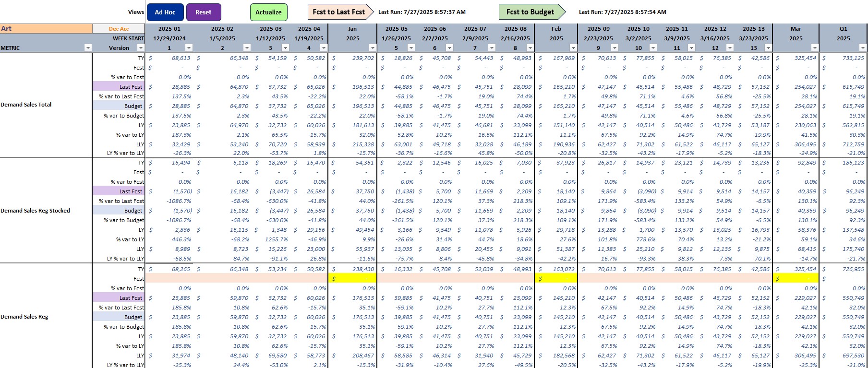Select the yellow Jan Fcst cell for Demand Sales Reg
This screenshot has width=868, height=368.
[x=352, y=279]
